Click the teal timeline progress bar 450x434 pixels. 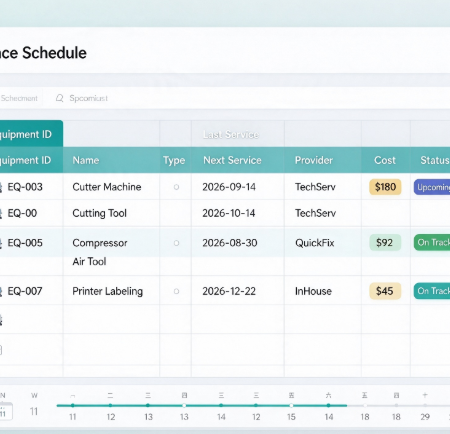[x=202, y=406]
